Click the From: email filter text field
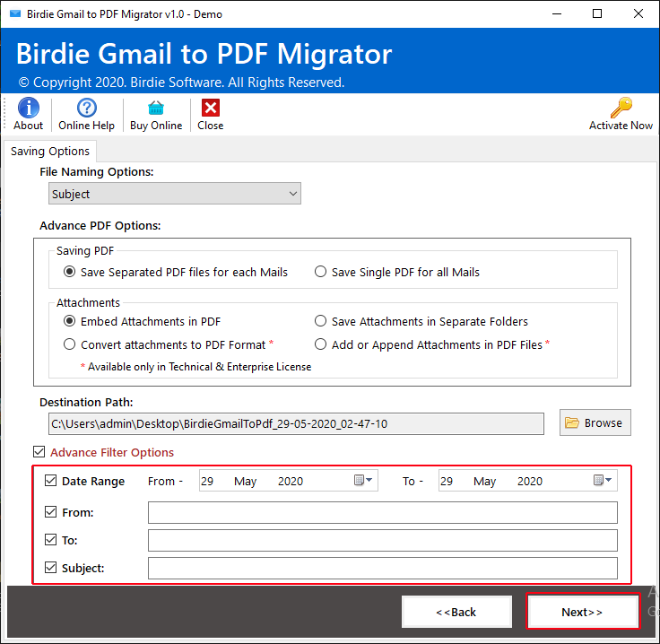Viewport: 660px width, 644px height. pyautogui.click(x=383, y=512)
